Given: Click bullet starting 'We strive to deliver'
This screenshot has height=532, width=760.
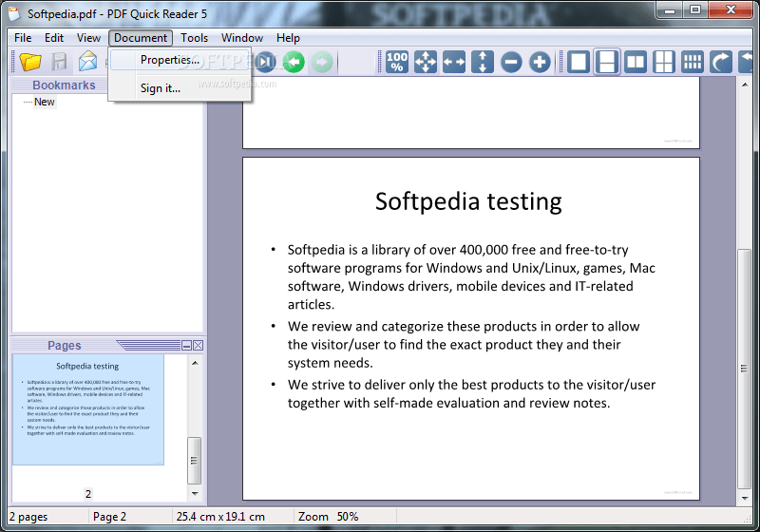Looking at the screenshot, I should coord(471,394).
